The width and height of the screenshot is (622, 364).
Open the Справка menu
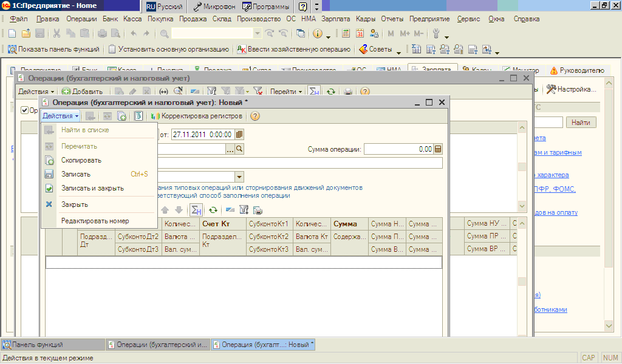click(527, 19)
